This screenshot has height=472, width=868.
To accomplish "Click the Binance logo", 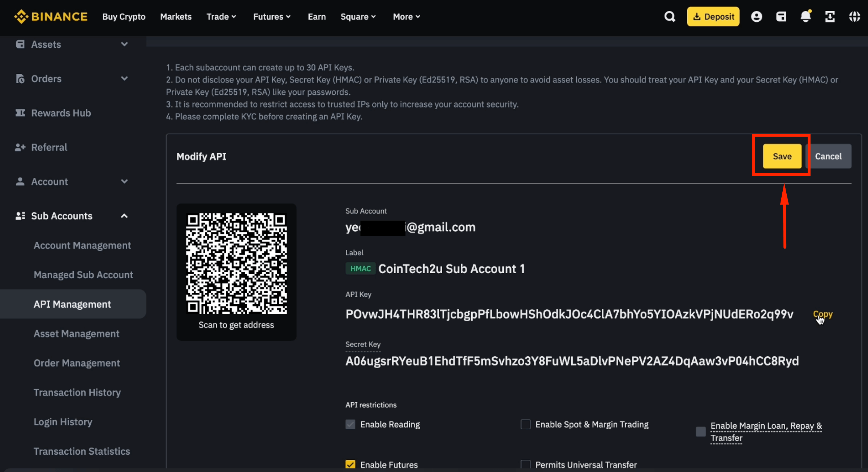I will pos(51,17).
